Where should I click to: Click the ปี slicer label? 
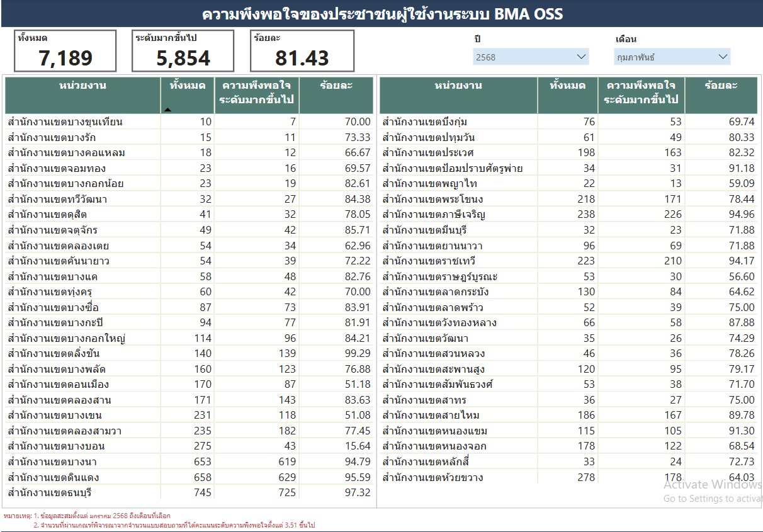click(477, 39)
